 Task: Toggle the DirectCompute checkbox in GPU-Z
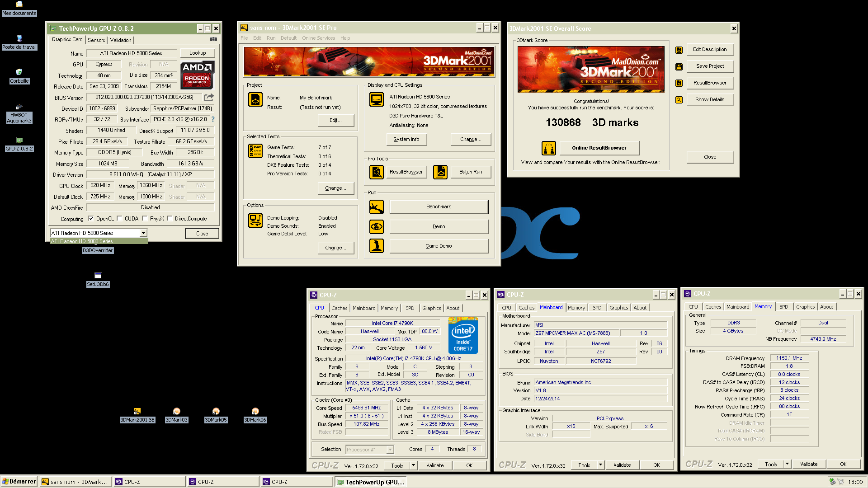point(170,218)
